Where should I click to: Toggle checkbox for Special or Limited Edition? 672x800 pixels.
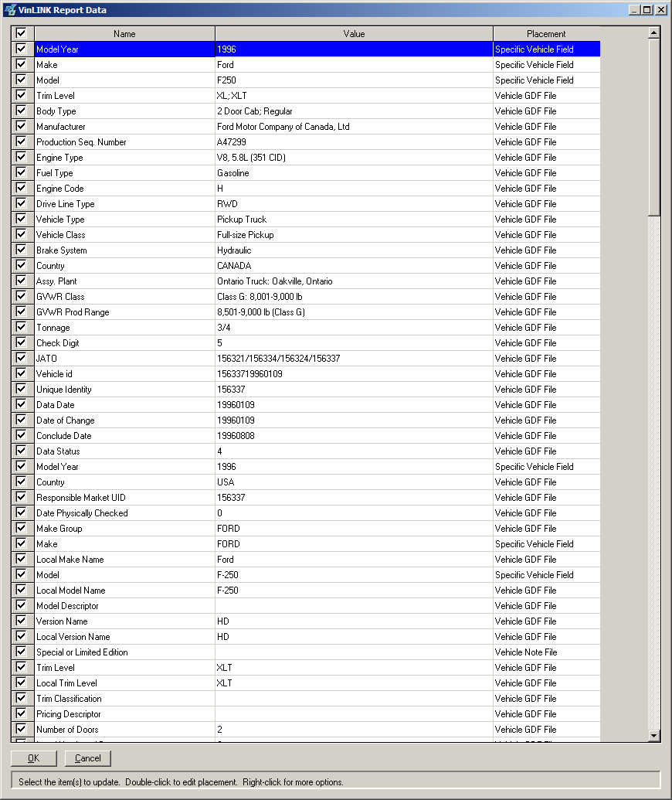(x=21, y=652)
